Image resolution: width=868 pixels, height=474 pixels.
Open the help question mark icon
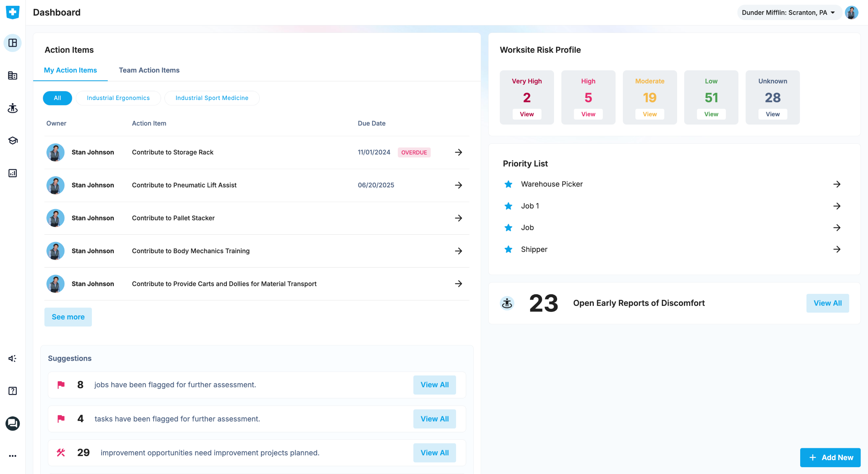[x=13, y=391]
